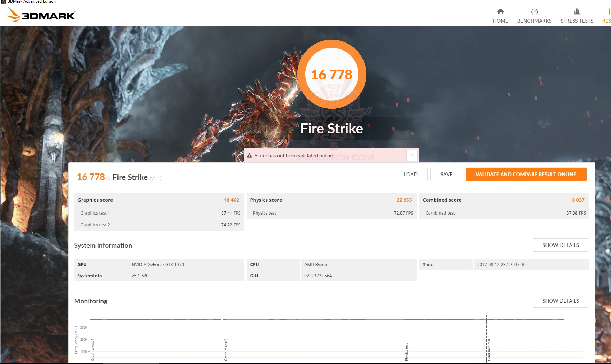Click the house icon above HOME
This screenshot has height=364, width=611.
[x=501, y=11]
